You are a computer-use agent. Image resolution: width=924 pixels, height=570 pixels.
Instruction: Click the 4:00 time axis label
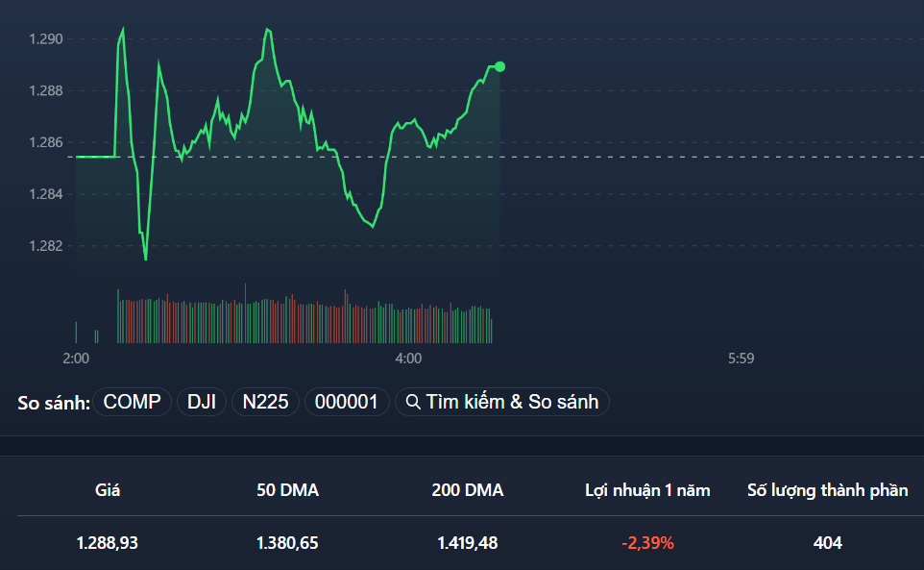[x=407, y=358]
